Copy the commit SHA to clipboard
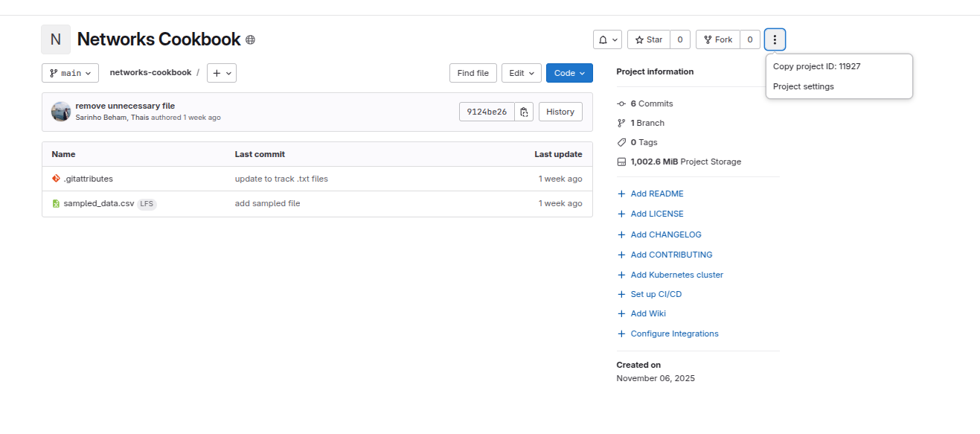 (525, 112)
